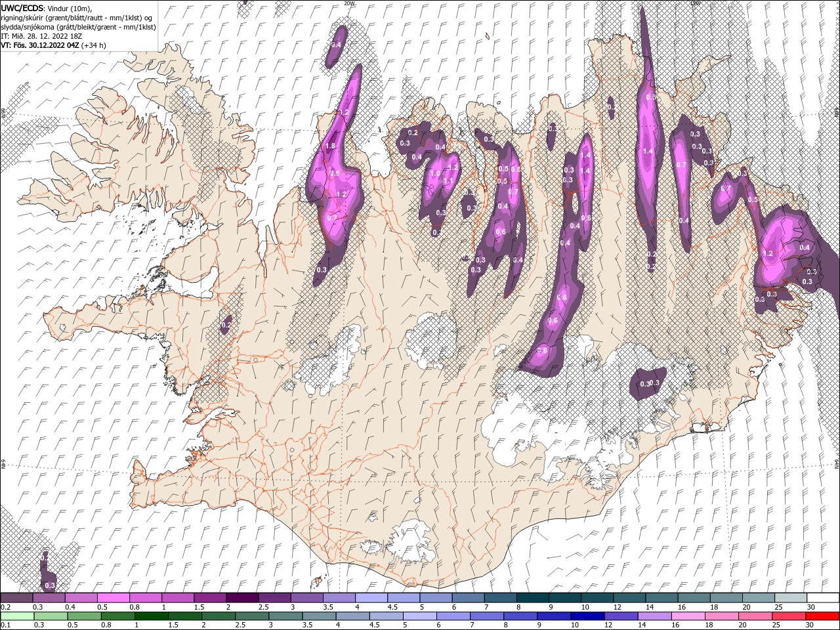The image size is (840, 630).
Task: Click the '1.0' snowfall value on the map
Action: 435,173
